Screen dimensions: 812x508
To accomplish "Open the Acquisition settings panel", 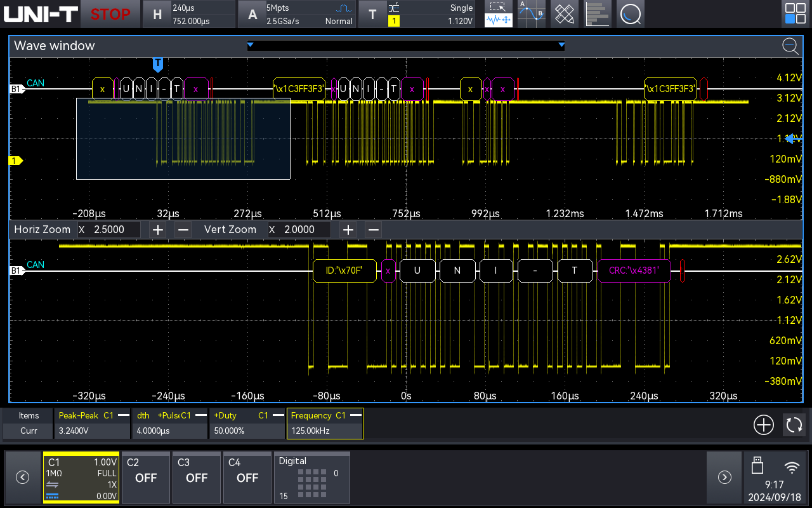I will (x=296, y=14).
